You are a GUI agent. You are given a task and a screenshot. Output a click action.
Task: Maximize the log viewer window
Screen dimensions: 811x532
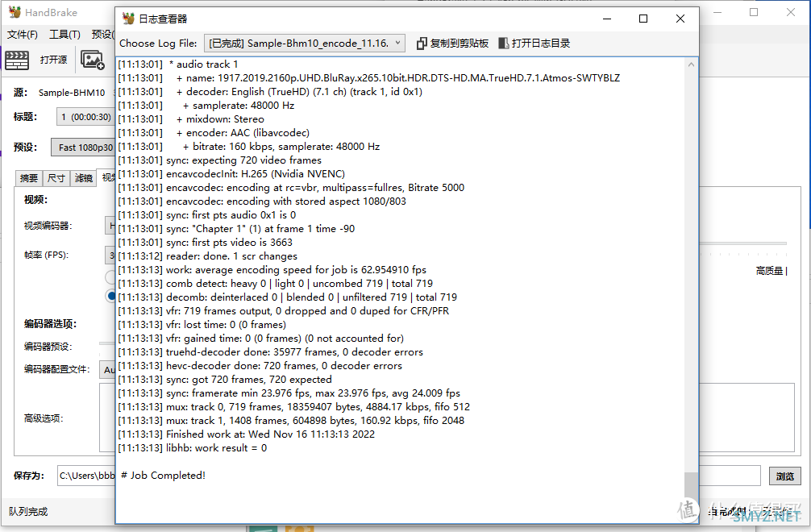pos(643,19)
